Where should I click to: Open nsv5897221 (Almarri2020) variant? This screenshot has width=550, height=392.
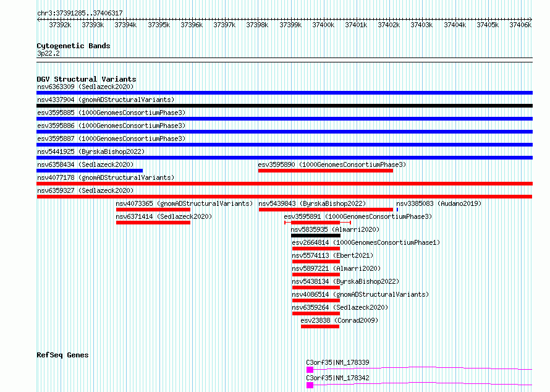coord(336,268)
